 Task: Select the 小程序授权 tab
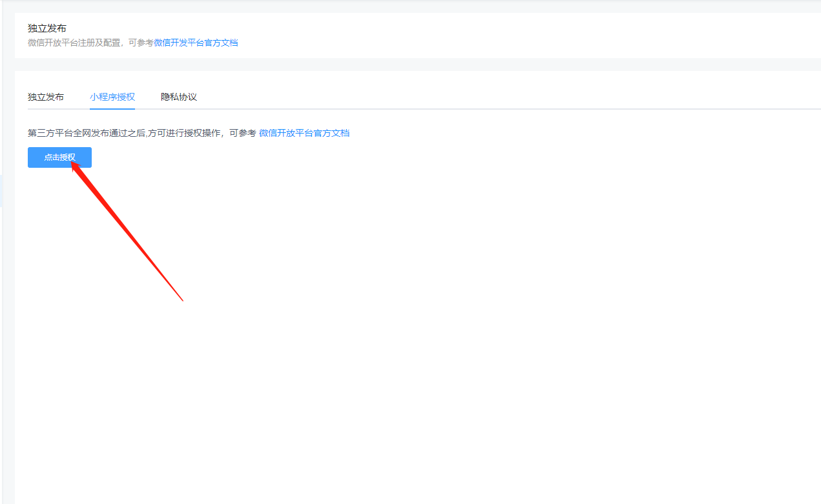112,97
